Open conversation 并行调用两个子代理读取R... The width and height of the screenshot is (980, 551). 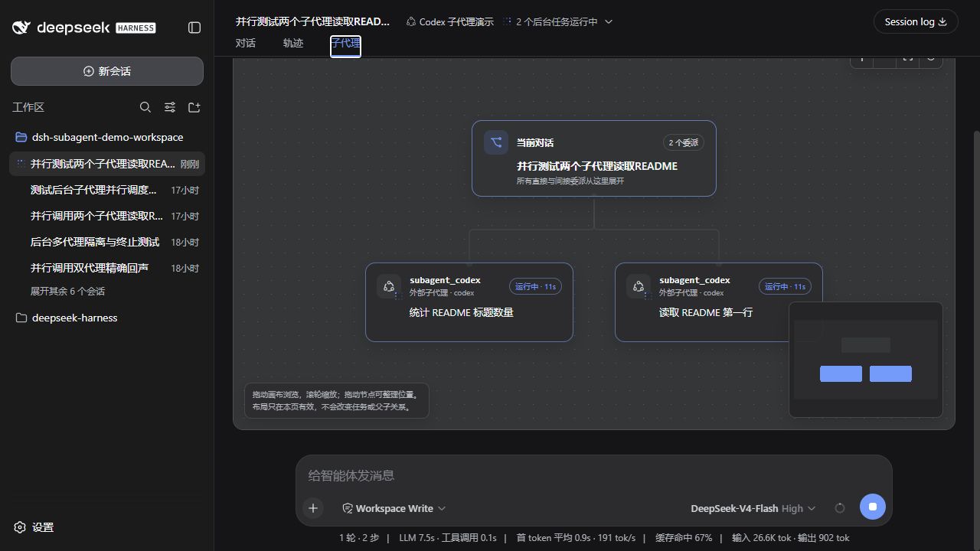point(107,216)
